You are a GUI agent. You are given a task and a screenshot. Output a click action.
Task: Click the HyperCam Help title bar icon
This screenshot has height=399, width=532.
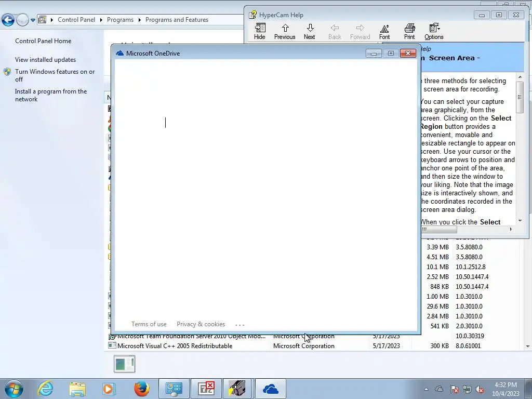[252, 15]
